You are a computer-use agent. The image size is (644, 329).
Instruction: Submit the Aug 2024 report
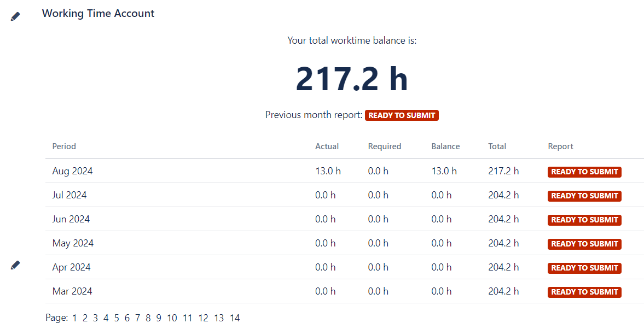click(x=584, y=172)
